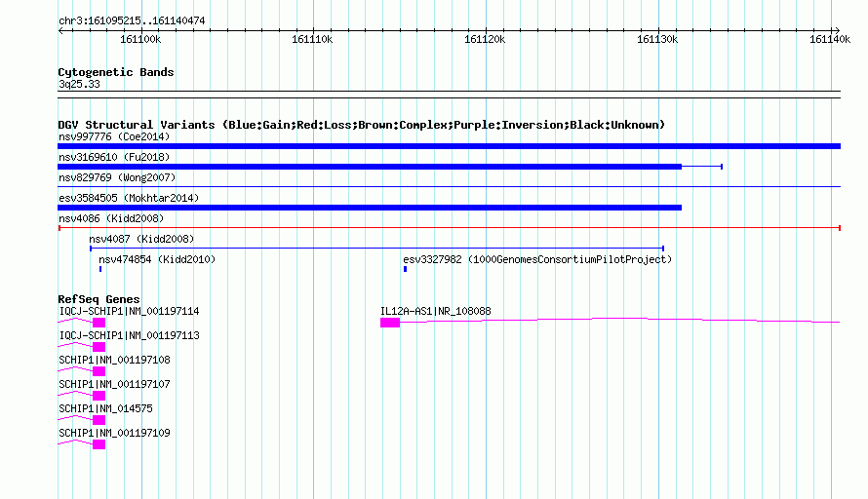The width and height of the screenshot is (868, 499).
Task: Click the 161130k ruler tick label
Action: coord(657,39)
